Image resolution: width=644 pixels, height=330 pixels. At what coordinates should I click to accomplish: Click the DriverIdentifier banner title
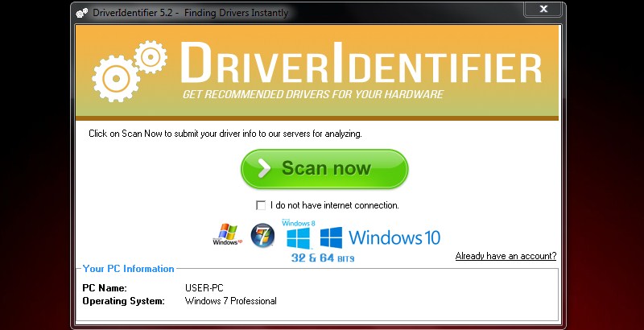coord(361,63)
